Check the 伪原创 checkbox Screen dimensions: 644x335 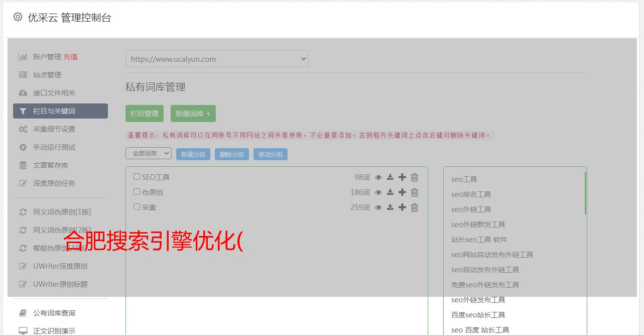coord(137,192)
